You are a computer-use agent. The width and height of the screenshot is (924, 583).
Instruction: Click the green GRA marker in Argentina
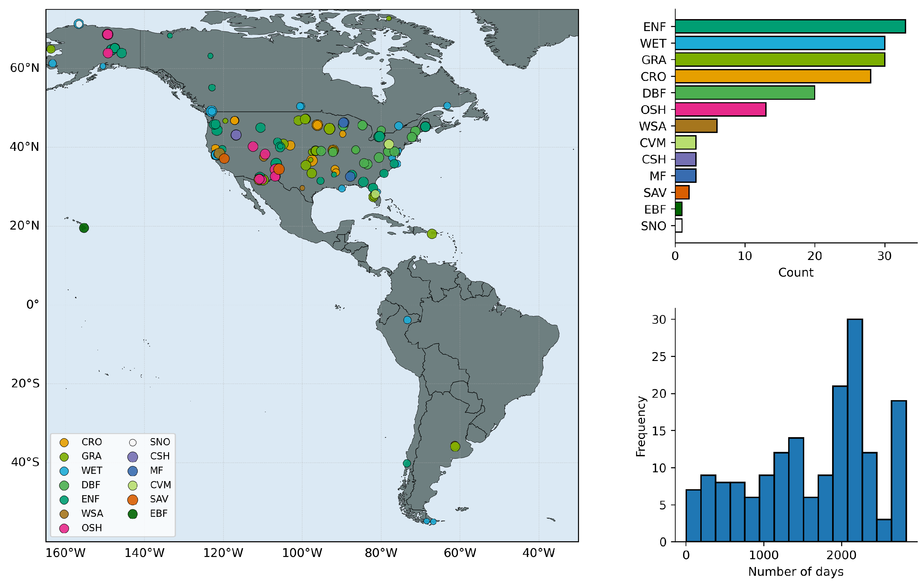pos(455,447)
